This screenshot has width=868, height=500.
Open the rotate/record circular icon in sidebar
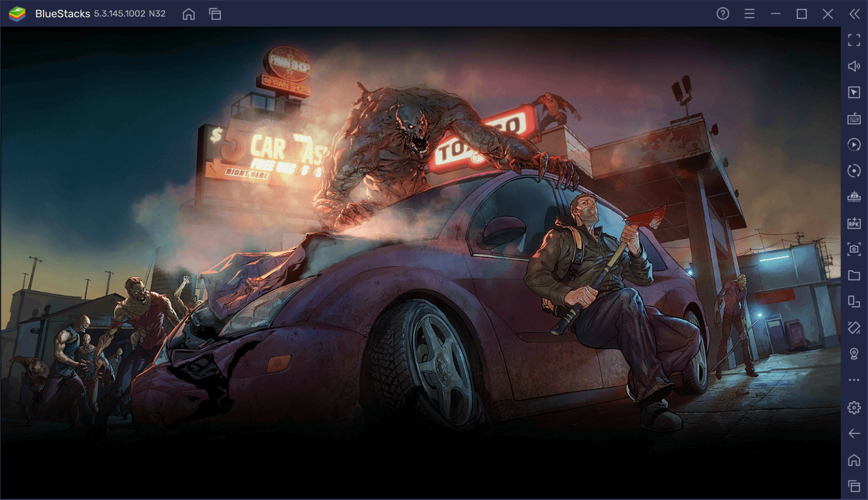coord(854,170)
